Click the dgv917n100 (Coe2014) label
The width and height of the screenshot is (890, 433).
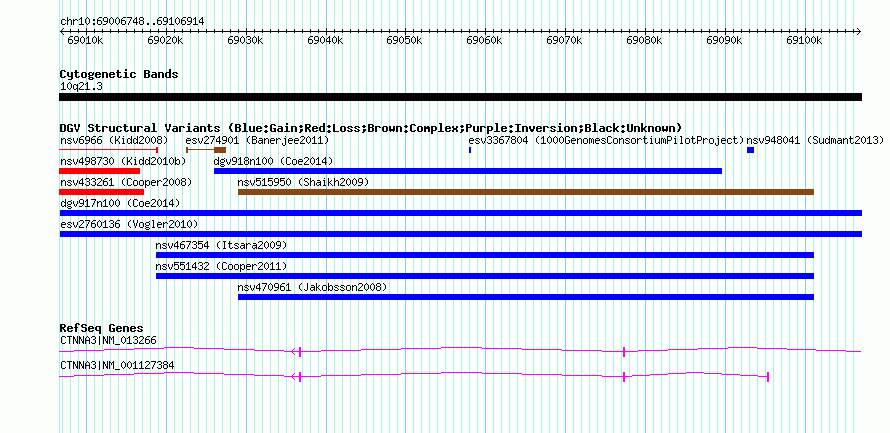click(x=120, y=203)
